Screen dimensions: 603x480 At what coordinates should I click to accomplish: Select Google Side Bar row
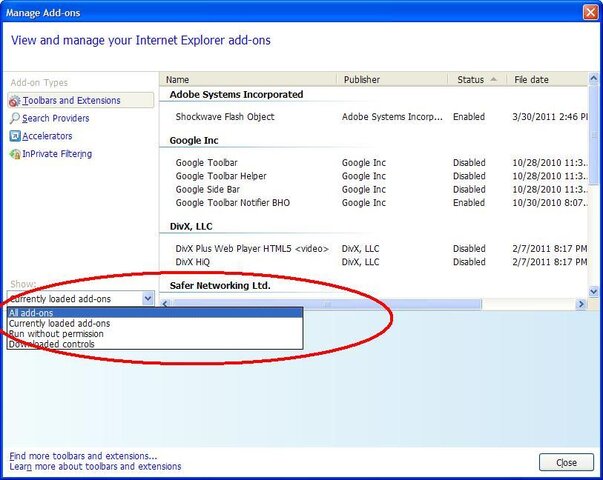tap(374, 189)
